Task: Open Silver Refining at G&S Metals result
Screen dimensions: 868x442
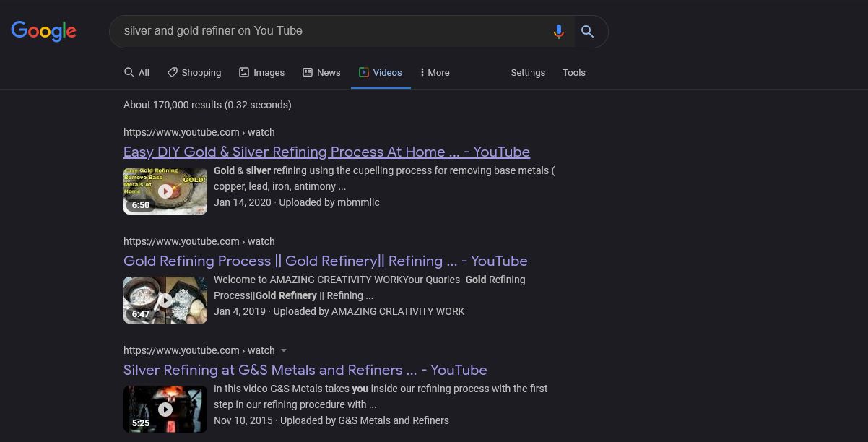Action: [x=305, y=370]
